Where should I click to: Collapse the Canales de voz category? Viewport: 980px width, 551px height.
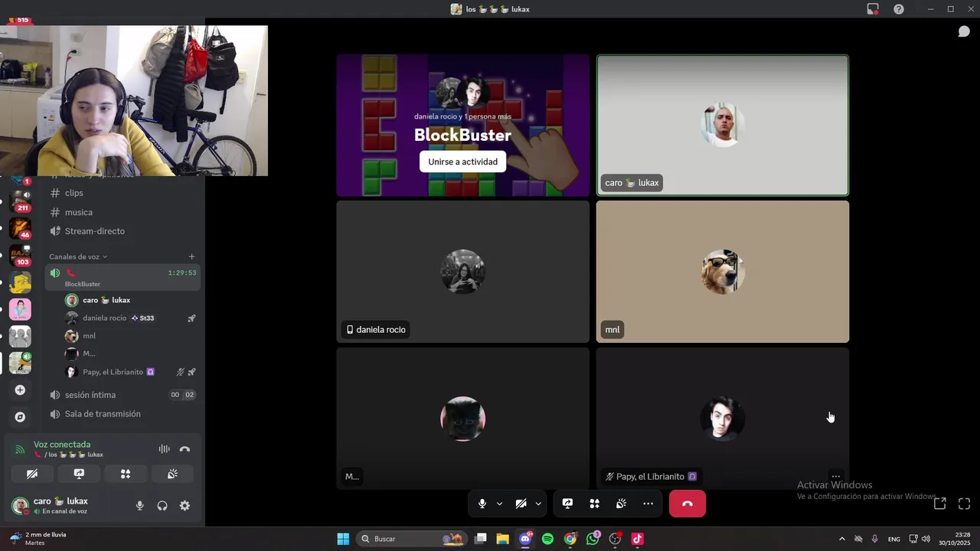point(78,256)
